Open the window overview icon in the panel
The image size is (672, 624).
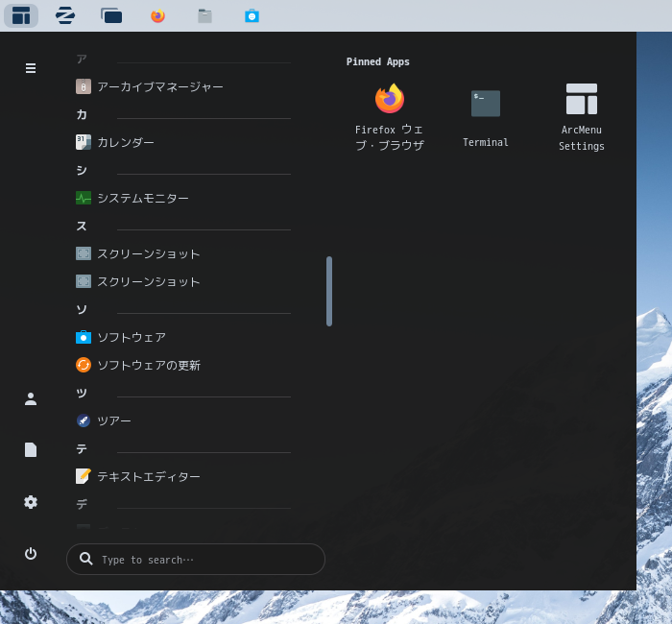click(111, 16)
